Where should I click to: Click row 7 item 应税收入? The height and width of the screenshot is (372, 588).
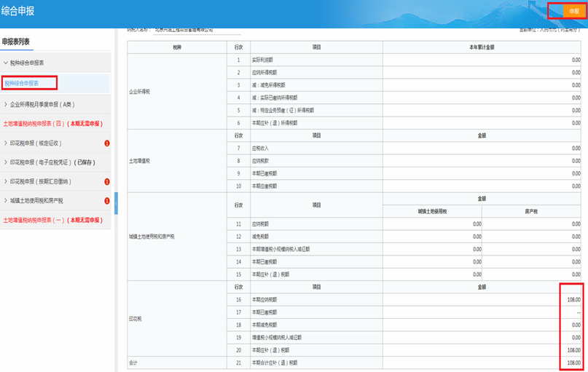pyautogui.click(x=260, y=149)
